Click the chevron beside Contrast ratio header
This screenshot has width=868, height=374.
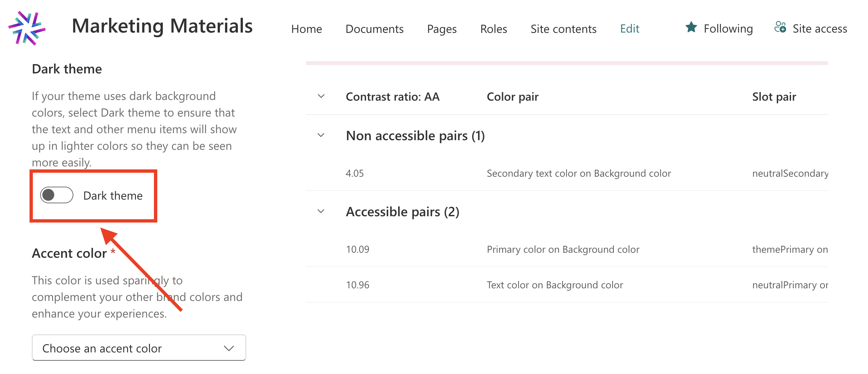tap(321, 96)
